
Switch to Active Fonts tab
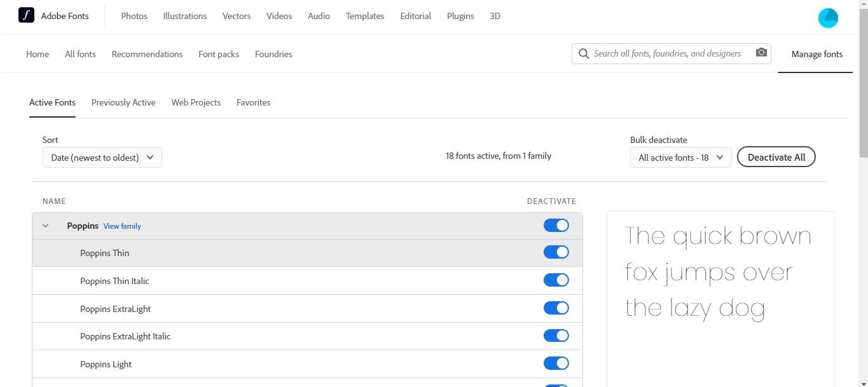[x=52, y=102]
